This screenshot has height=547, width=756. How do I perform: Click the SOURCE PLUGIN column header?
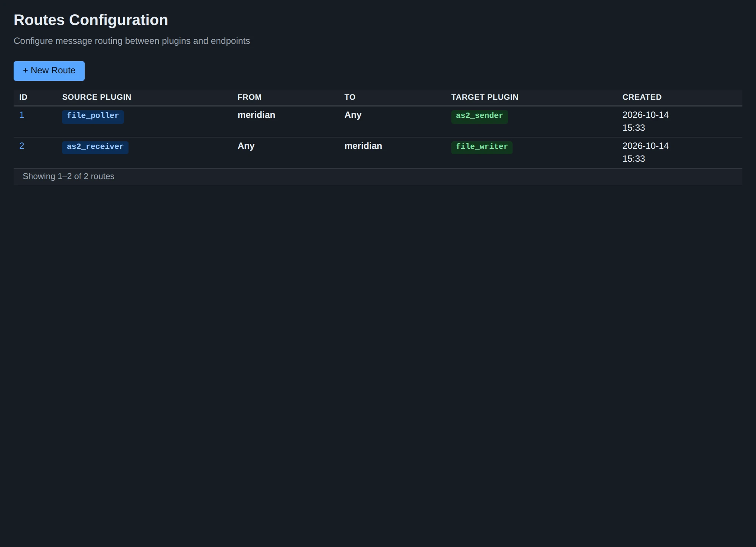pos(97,97)
